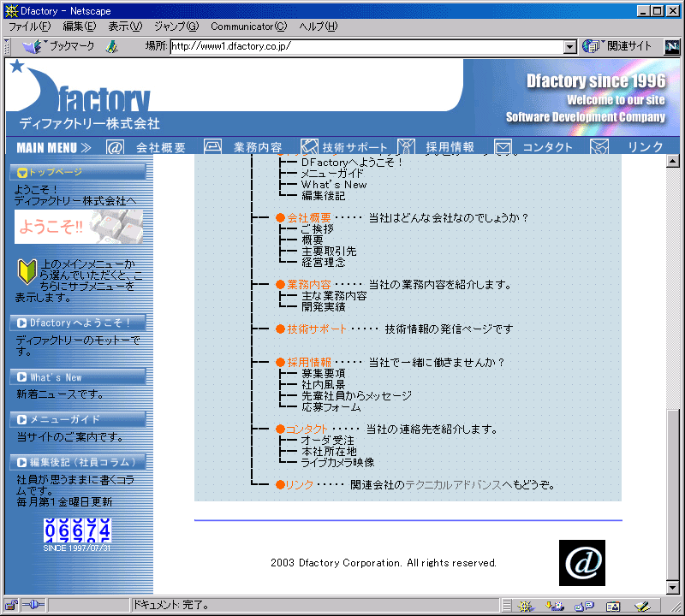
Task: Click the icon left of リンク in main menu
Action: click(x=599, y=146)
